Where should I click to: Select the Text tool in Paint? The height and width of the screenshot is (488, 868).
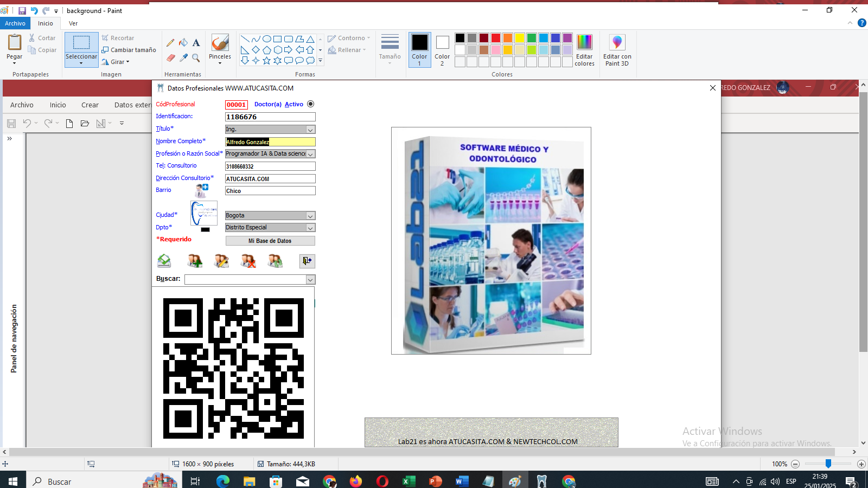coord(196,43)
